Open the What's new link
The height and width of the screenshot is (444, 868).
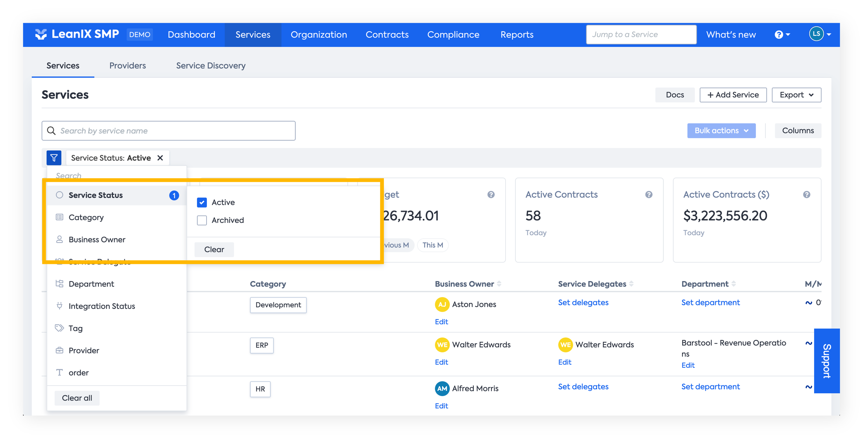[x=731, y=34]
